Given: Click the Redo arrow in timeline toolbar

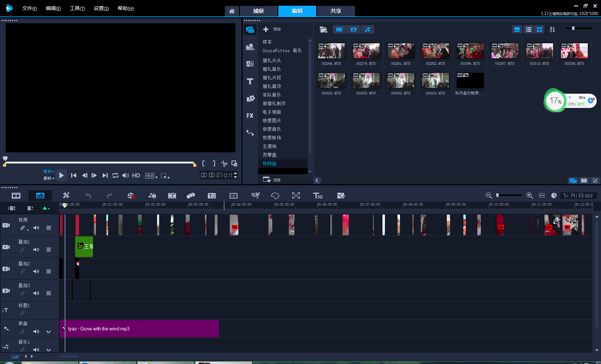Looking at the screenshot, I should pos(109,196).
